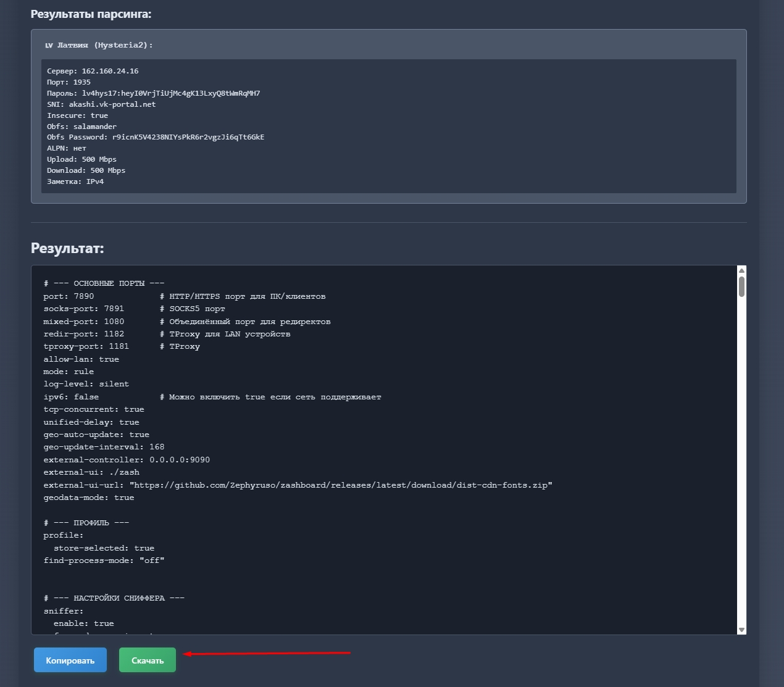Click the empty scrollbar track below the thumb

(741, 463)
